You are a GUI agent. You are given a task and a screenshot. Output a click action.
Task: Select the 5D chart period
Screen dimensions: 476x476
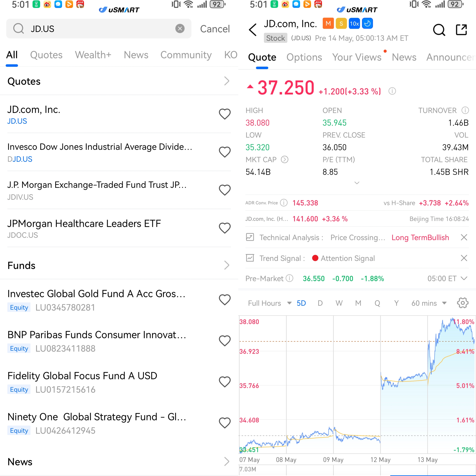301,303
